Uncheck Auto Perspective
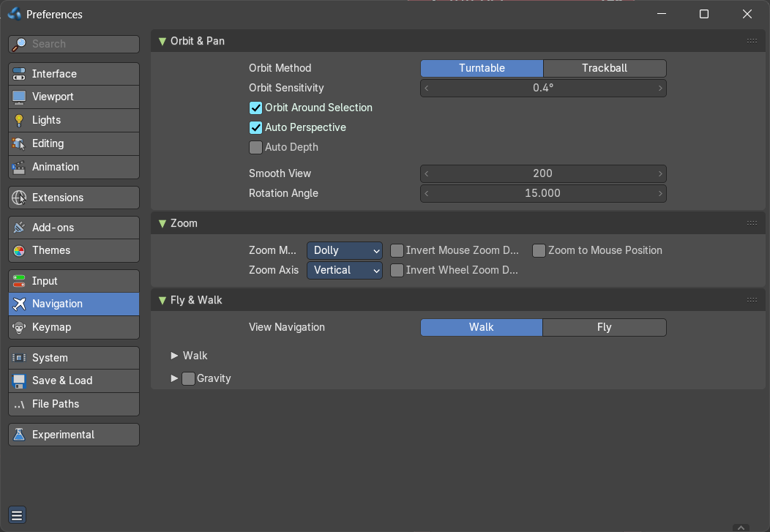The image size is (770, 532). 256,127
